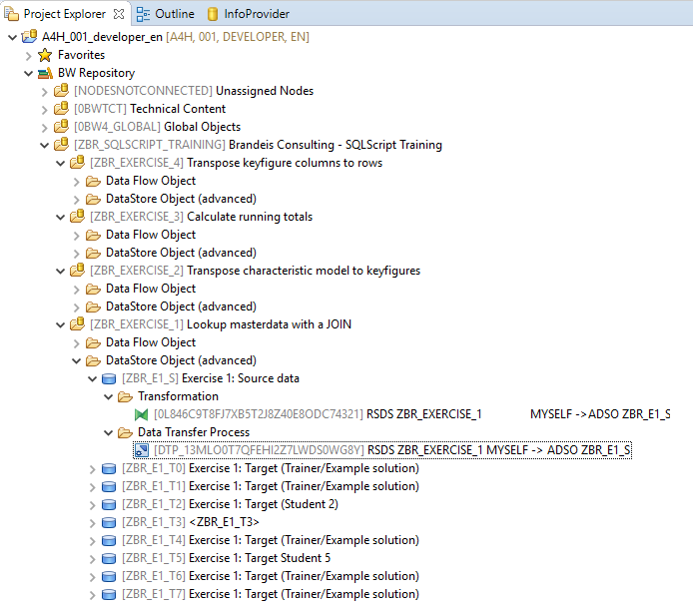The image size is (693, 605).
Task: Click the ZBR_E1_T7 DataStore icon
Action: click(109, 595)
